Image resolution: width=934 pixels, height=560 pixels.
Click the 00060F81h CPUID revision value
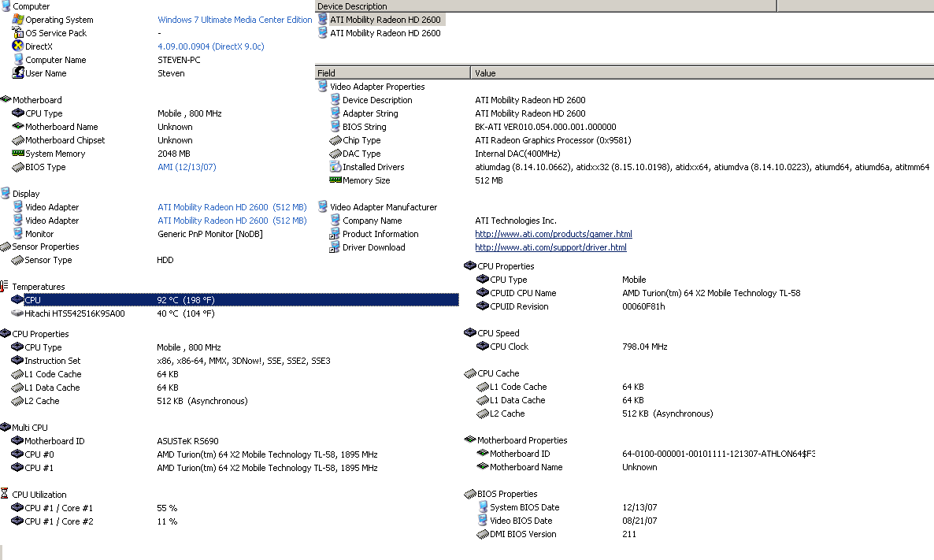pos(643,306)
